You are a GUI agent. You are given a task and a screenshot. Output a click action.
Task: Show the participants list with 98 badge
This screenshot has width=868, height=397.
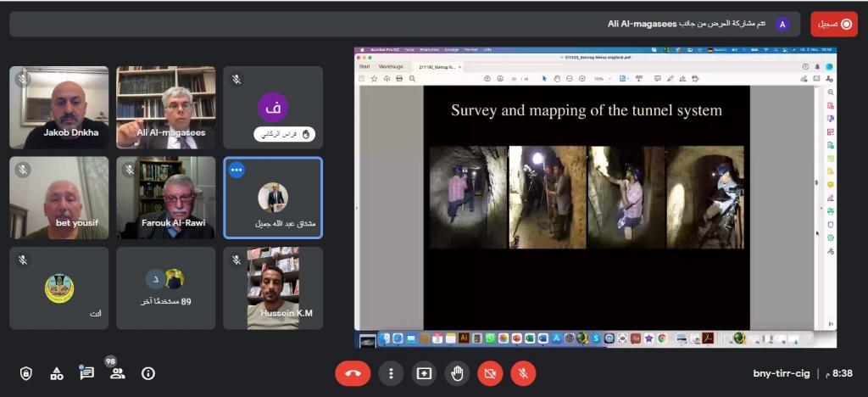pos(117,373)
